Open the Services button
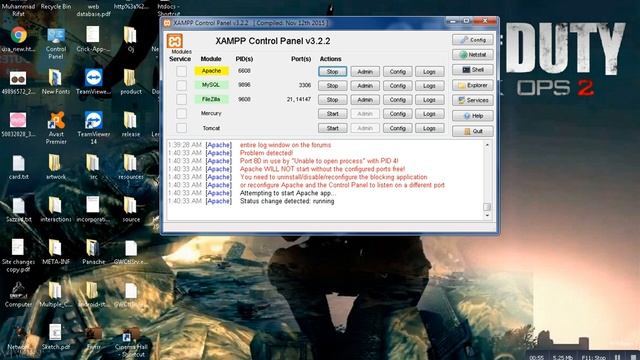640x360 pixels. pos(473,100)
